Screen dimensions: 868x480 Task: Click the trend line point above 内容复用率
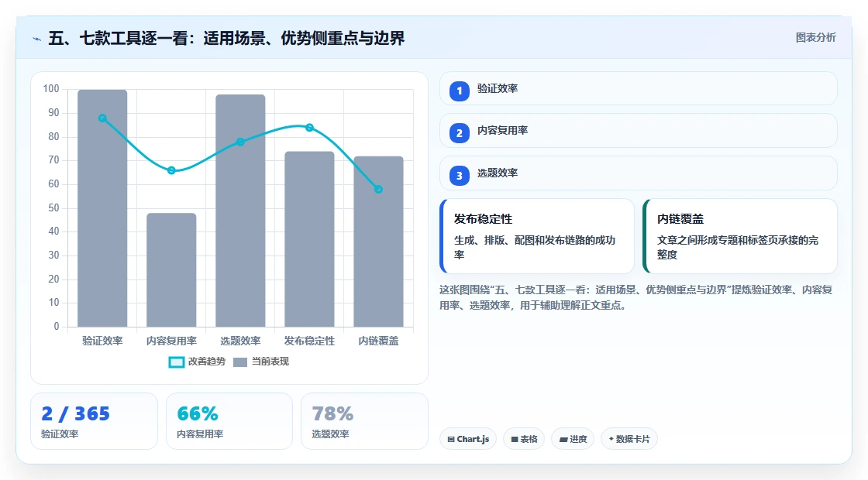pyautogui.click(x=171, y=170)
